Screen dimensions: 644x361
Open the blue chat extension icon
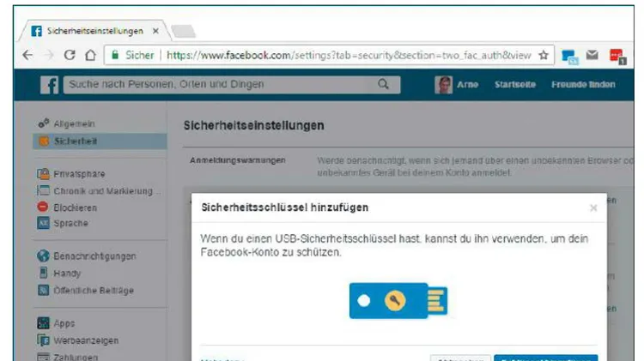569,57
